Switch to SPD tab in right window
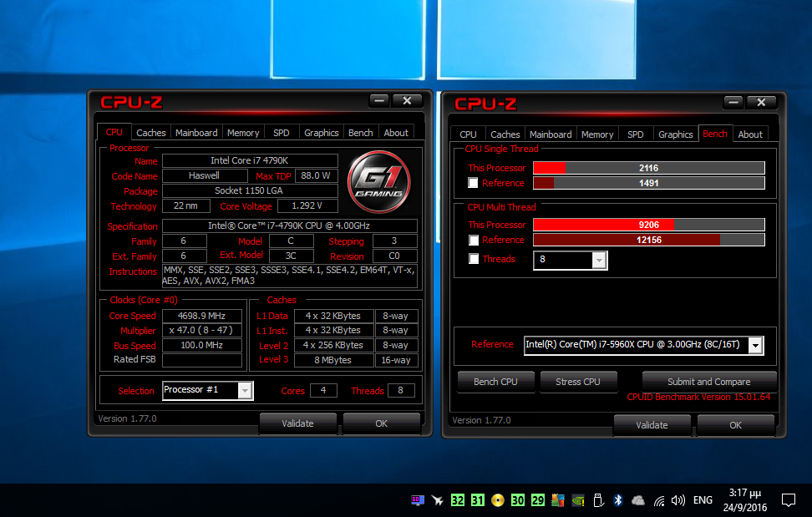Viewport: 812px width, 517px height. pos(636,134)
